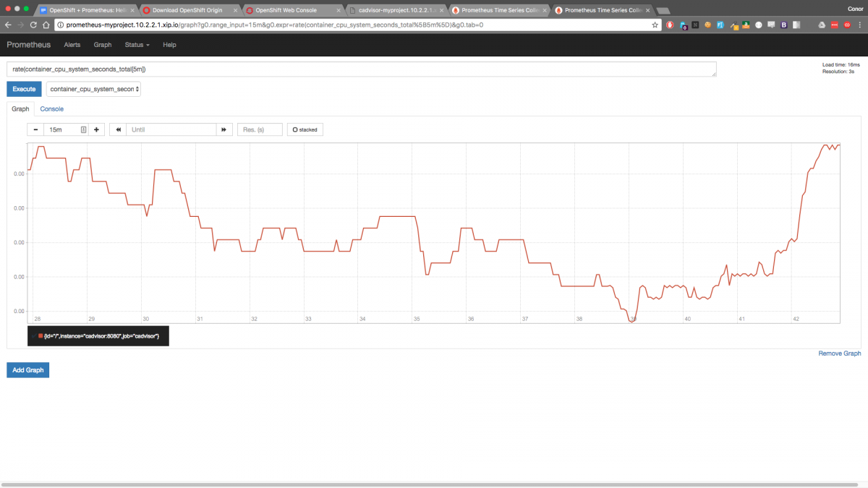Screen dimensions: 868x488
Task: Open the metric selector dropdown next to Execute
Action: 93,89
